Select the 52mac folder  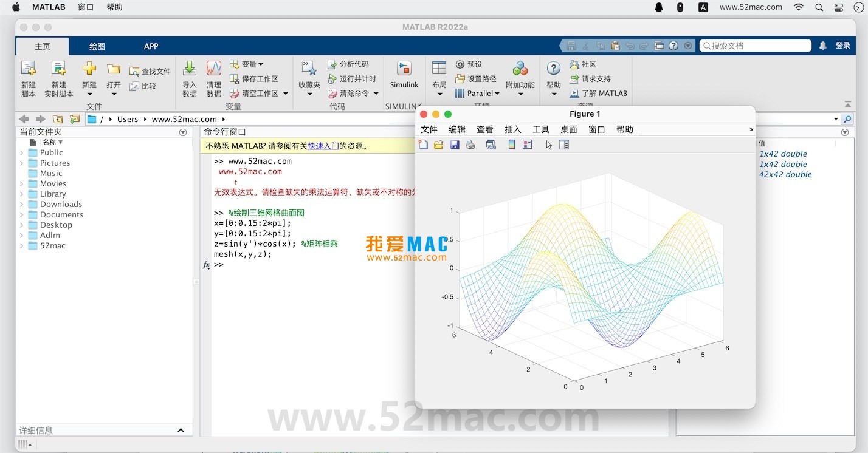click(x=53, y=245)
